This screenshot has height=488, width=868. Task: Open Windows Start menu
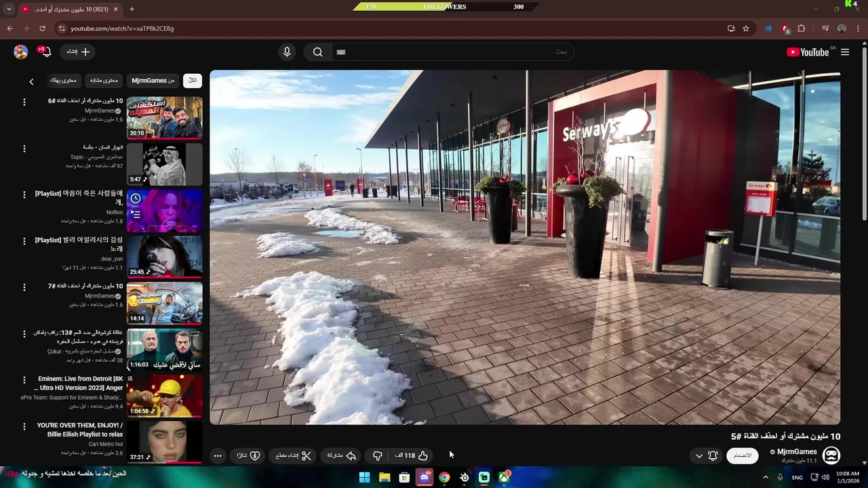click(x=364, y=477)
